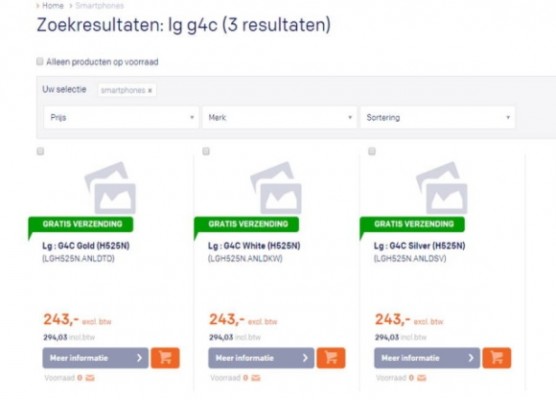
Task: Open G4C Gold placeholder product image
Action: click(110, 188)
